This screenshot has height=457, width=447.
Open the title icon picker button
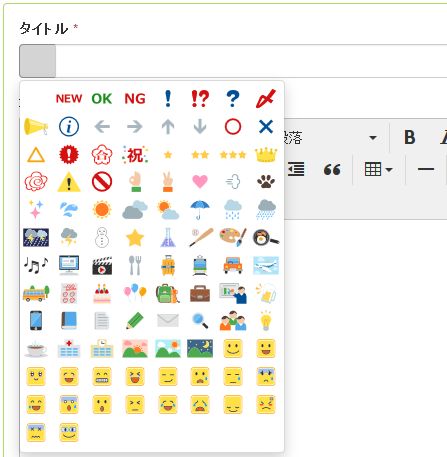37,61
